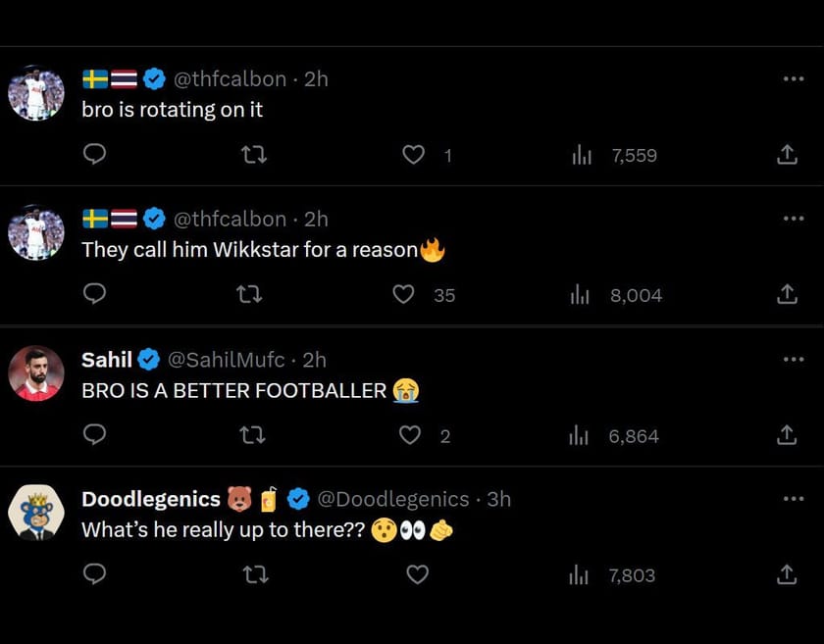
Task: Reply to Doodlegenics' tweet
Action: click(94, 574)
